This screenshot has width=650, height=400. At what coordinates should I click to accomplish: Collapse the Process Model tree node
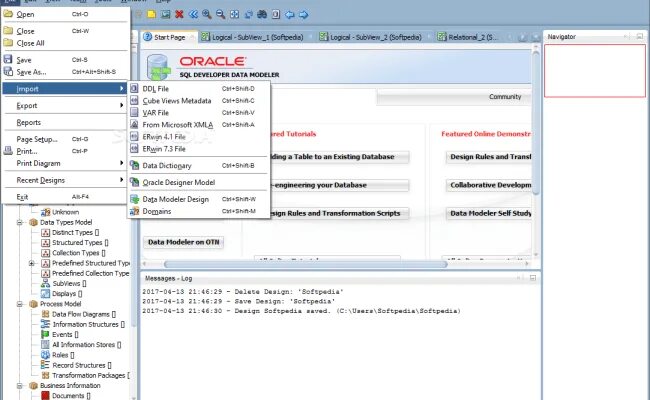click(19, 304)
